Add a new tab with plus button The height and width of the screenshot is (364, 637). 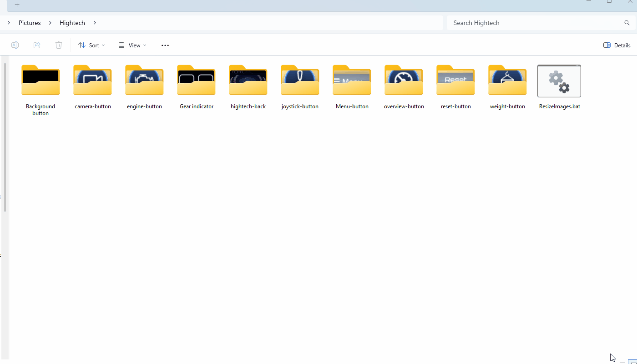click(x=17, y=5)
